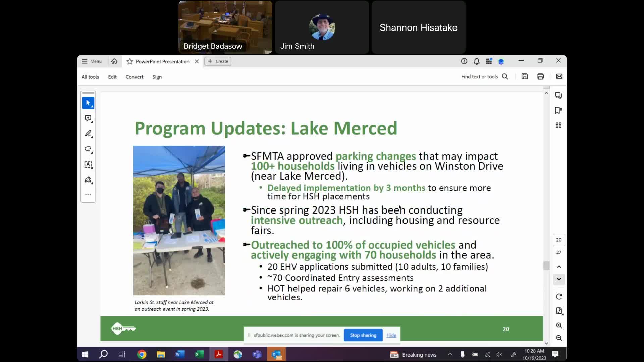This screenshot has width=644, height=362.
Task: Click the Hide link in sharing bar
Action: coord(391,335)
